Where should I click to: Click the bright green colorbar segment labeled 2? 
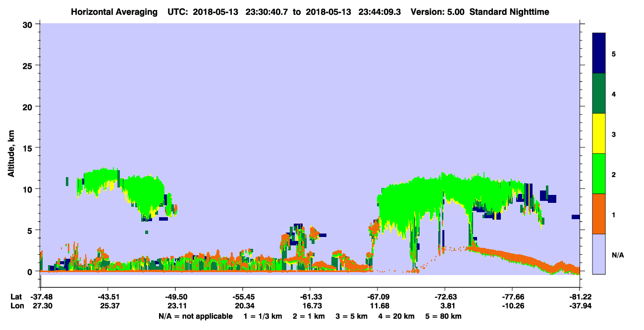click(x=599, y=174)
